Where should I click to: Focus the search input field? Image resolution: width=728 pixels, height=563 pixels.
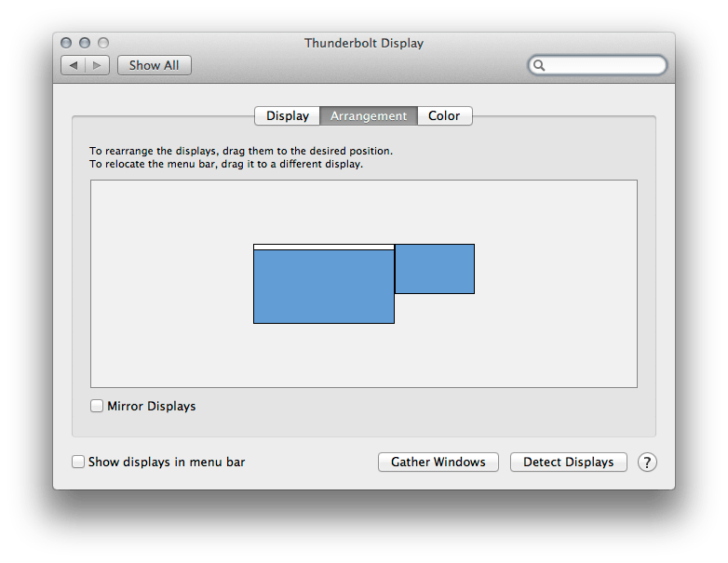598,65
